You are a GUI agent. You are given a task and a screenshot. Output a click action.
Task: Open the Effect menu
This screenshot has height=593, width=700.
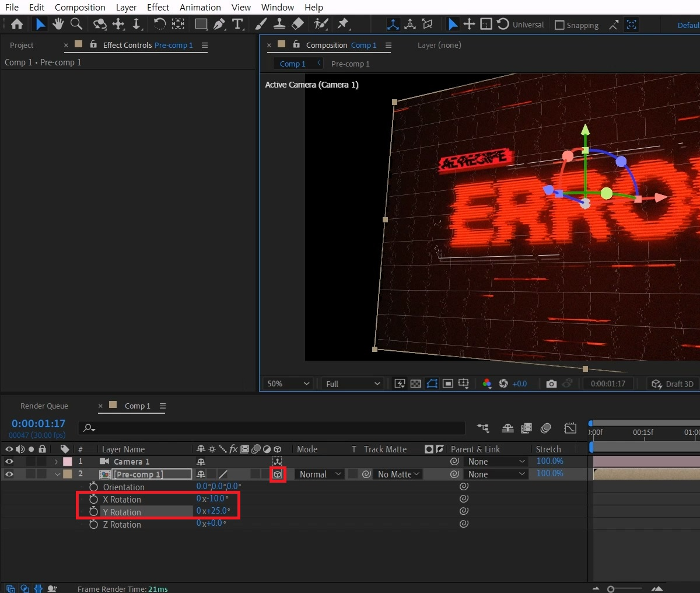(158, 7)
